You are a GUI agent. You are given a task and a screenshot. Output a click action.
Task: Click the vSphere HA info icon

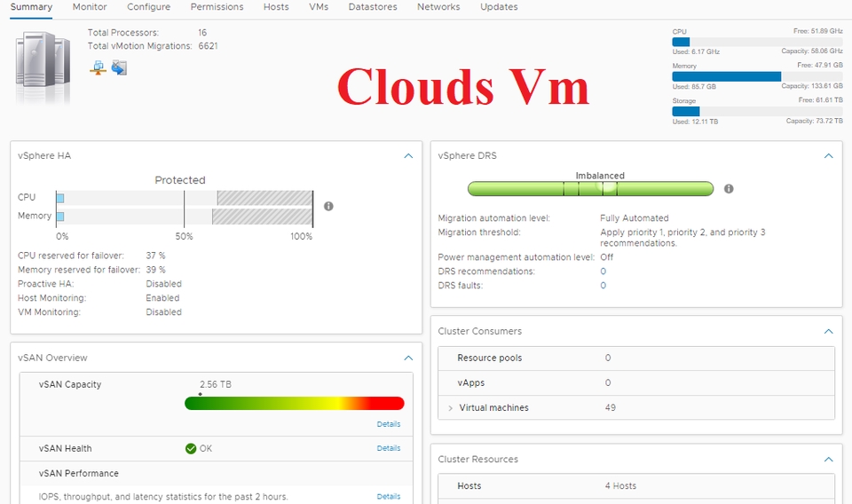328,207
